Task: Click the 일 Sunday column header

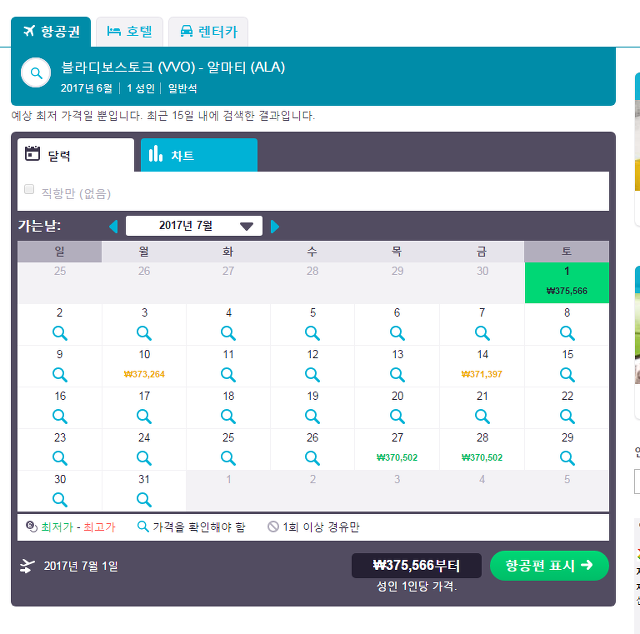Action: pos(60,251)
